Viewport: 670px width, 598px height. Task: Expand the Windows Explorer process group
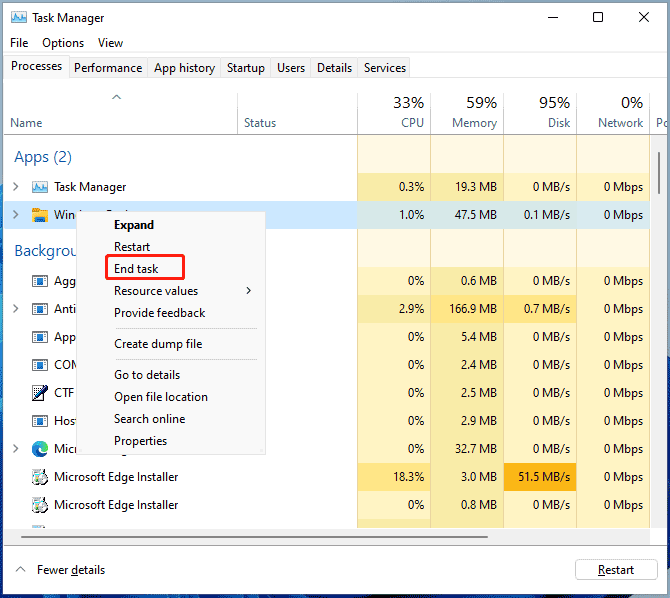[x=16, y=215]
